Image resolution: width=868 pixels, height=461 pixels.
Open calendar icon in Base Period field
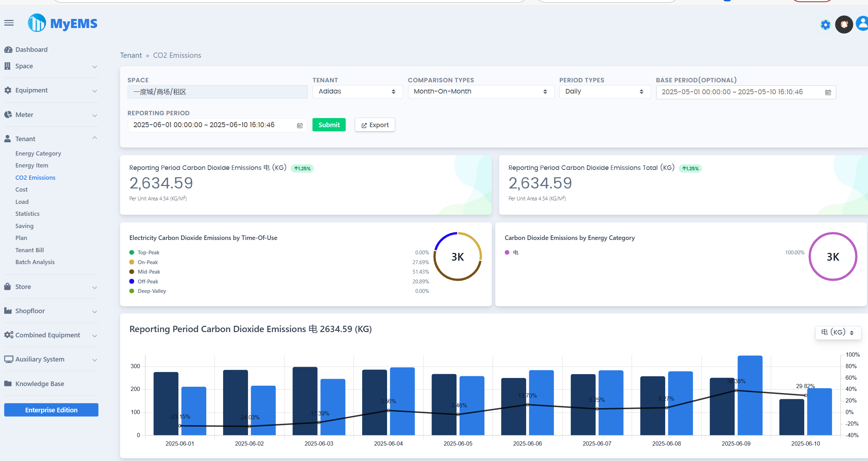[828, 92]
